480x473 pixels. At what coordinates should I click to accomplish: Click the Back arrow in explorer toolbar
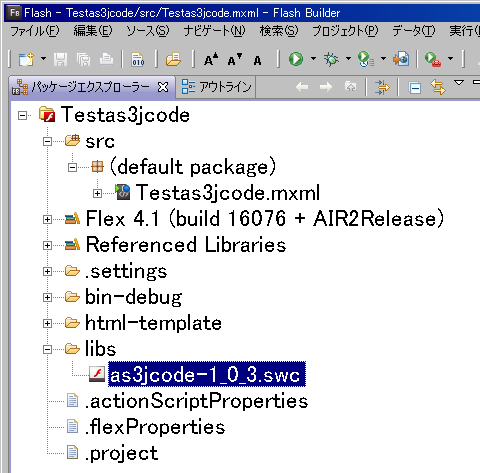tap(302, 88)
